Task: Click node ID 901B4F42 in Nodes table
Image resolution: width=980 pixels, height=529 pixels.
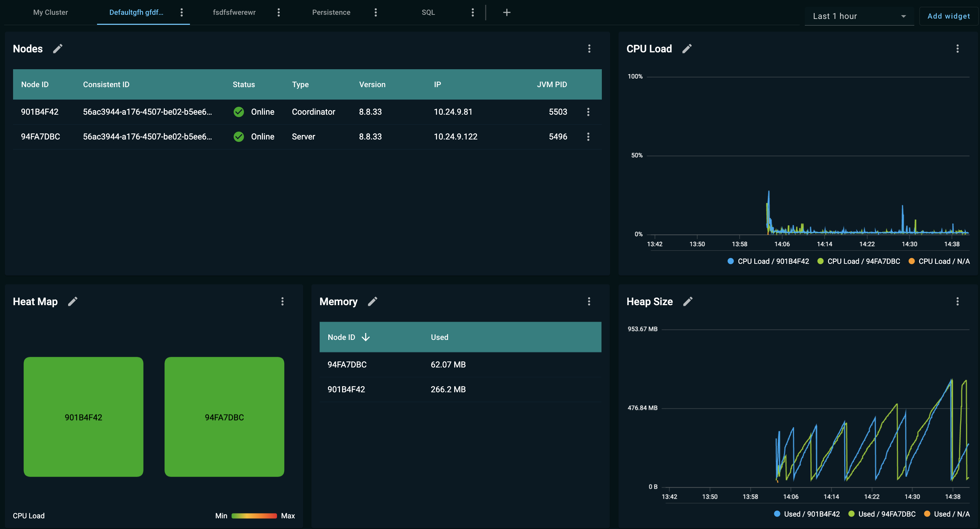Action: pyautogui.click(x=40, y=112)
